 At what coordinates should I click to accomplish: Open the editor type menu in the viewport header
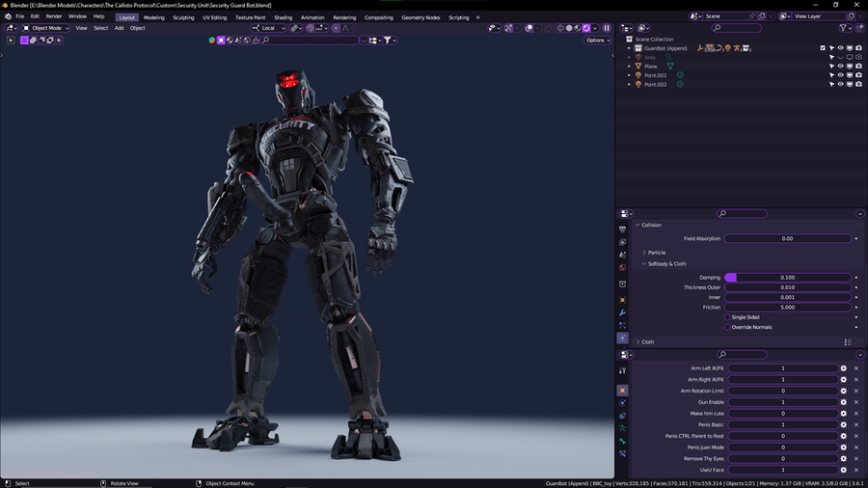(x=11, y=28)
